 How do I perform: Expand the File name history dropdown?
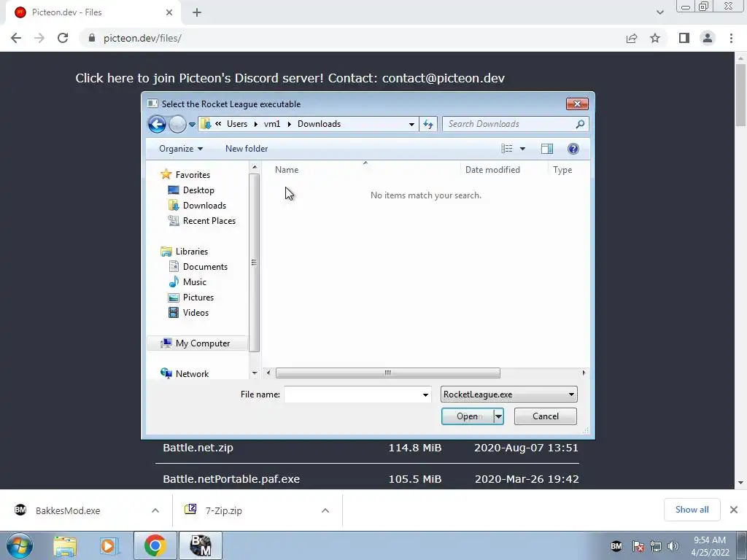coord(425,394)
